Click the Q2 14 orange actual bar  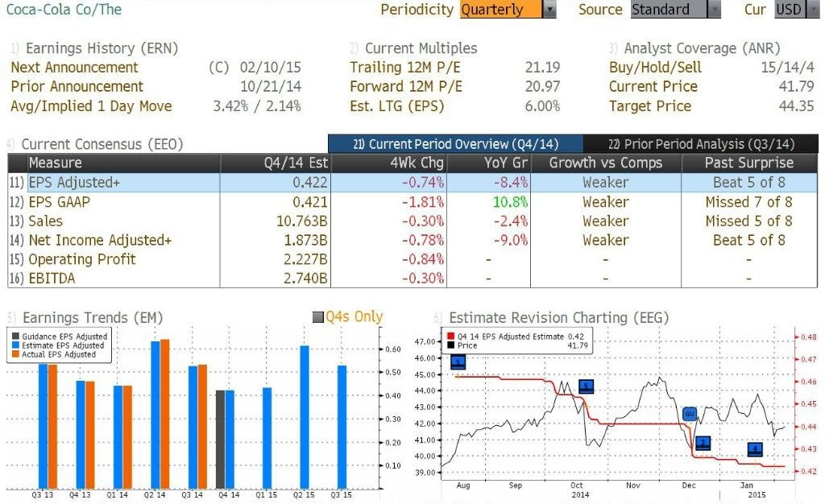coord(164,414)
